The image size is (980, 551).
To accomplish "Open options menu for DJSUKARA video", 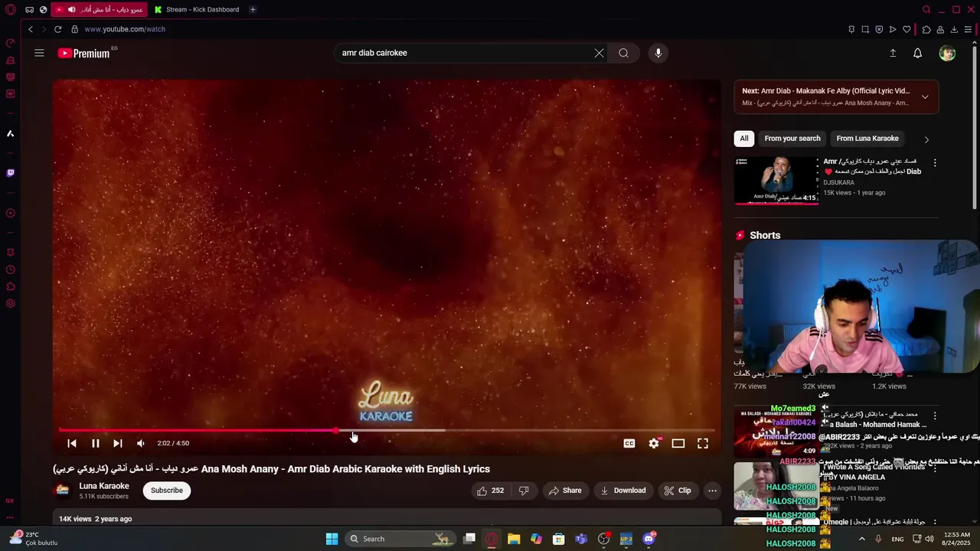I will point(934,163).
